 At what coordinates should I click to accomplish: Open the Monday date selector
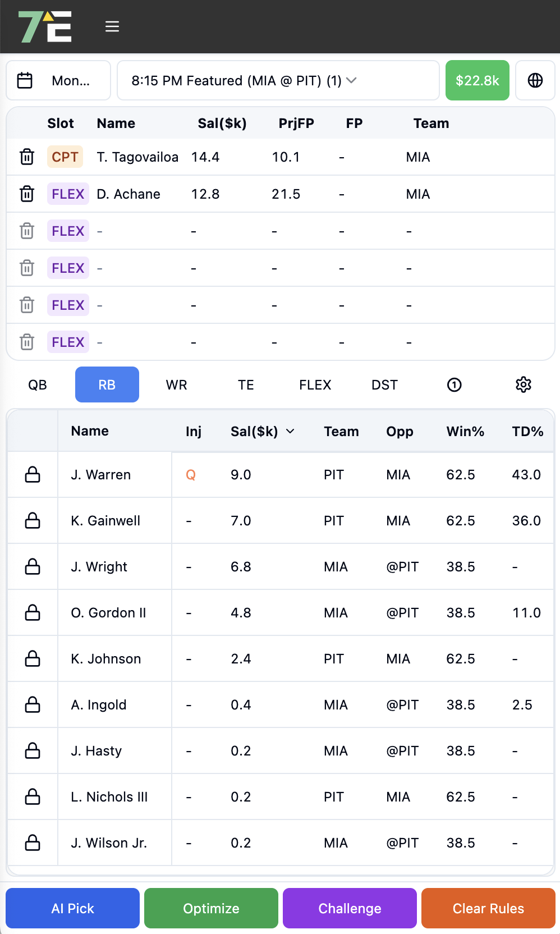click(x=58, y=80)
